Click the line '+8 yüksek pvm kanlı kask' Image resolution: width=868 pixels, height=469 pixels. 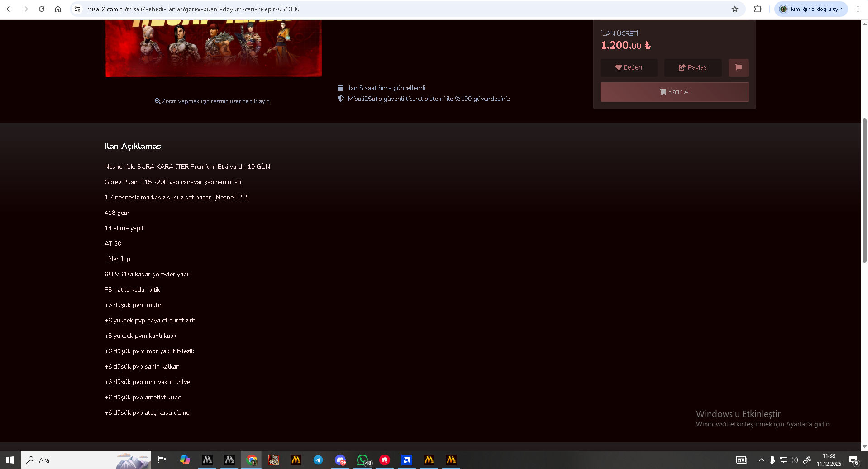coord(140,336)
